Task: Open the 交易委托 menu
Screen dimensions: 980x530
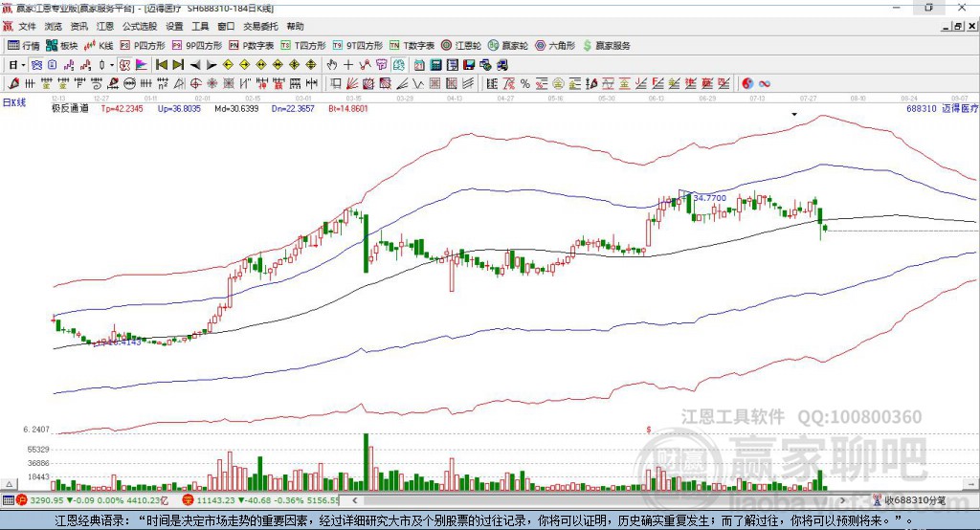Action: 260,26
